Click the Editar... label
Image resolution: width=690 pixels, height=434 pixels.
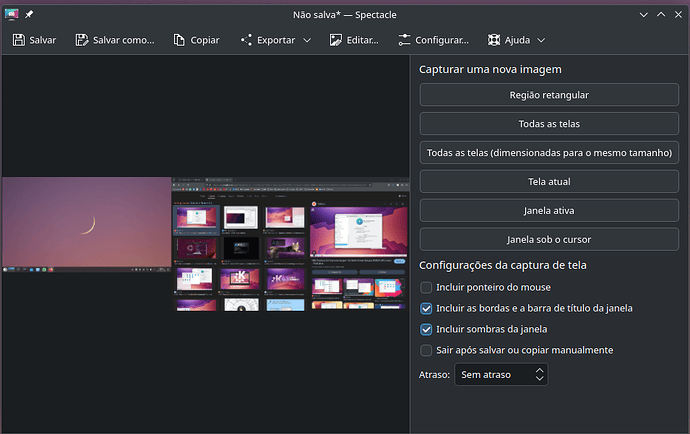pos(363,40)
